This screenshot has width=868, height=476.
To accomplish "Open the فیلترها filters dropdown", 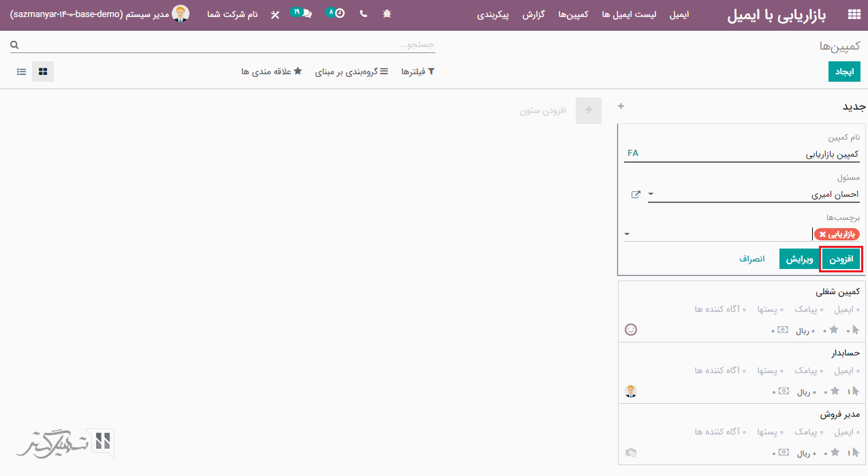I will click(x=418, y=72).
